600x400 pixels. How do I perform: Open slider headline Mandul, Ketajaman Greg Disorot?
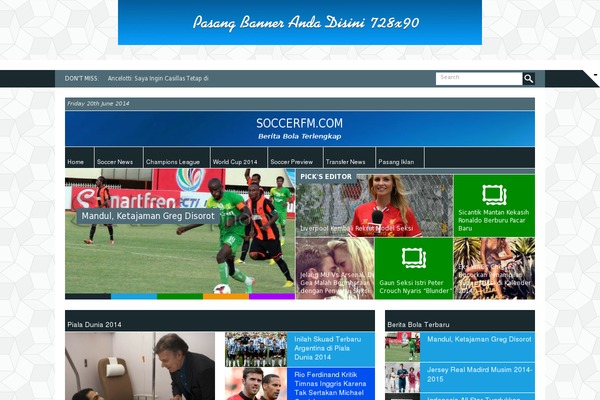tap(148, 216)
